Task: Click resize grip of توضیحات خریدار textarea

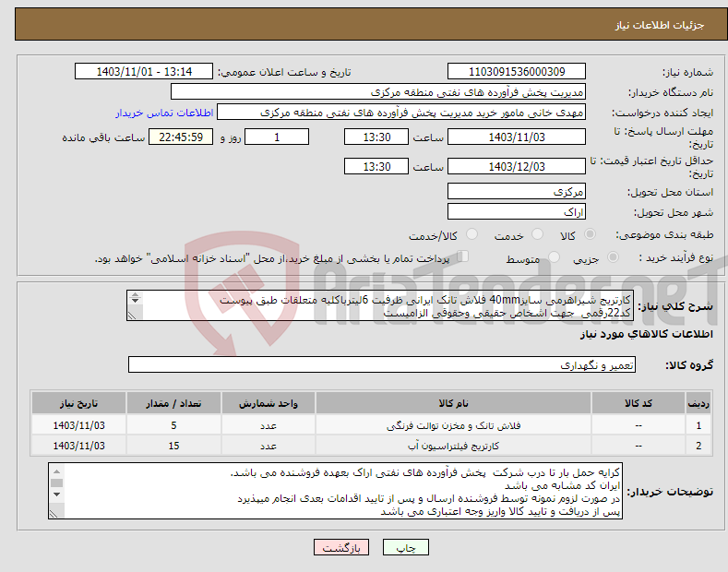Action: click(x=54, y=514)
